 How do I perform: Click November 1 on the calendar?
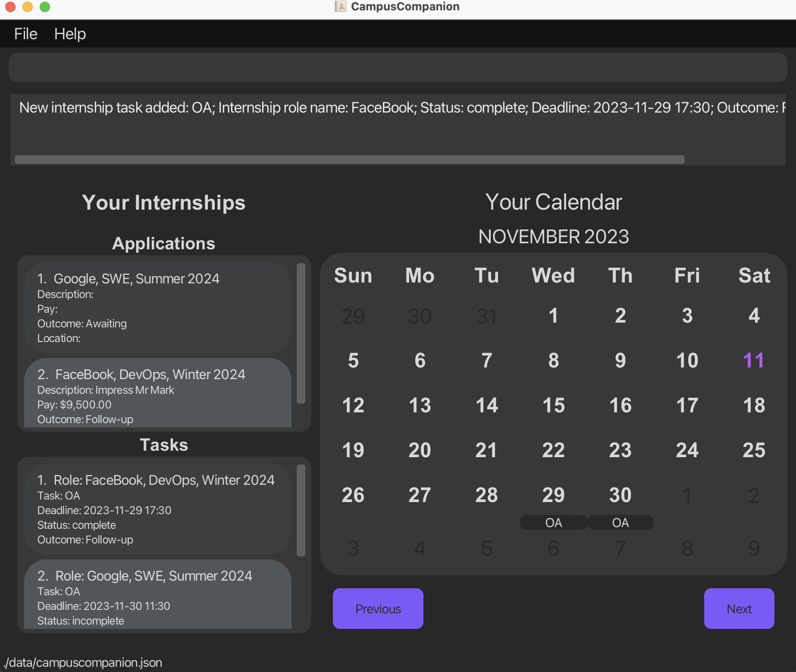(x=553, y=315)
